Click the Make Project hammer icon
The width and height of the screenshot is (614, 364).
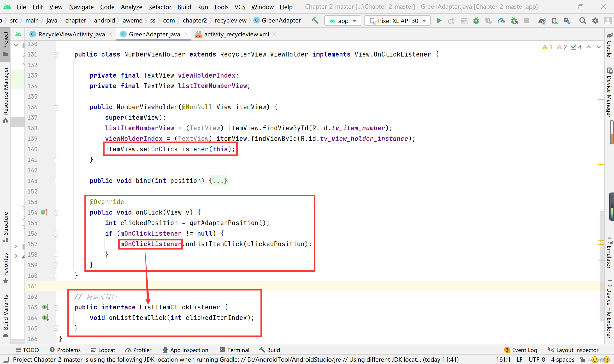315,21
